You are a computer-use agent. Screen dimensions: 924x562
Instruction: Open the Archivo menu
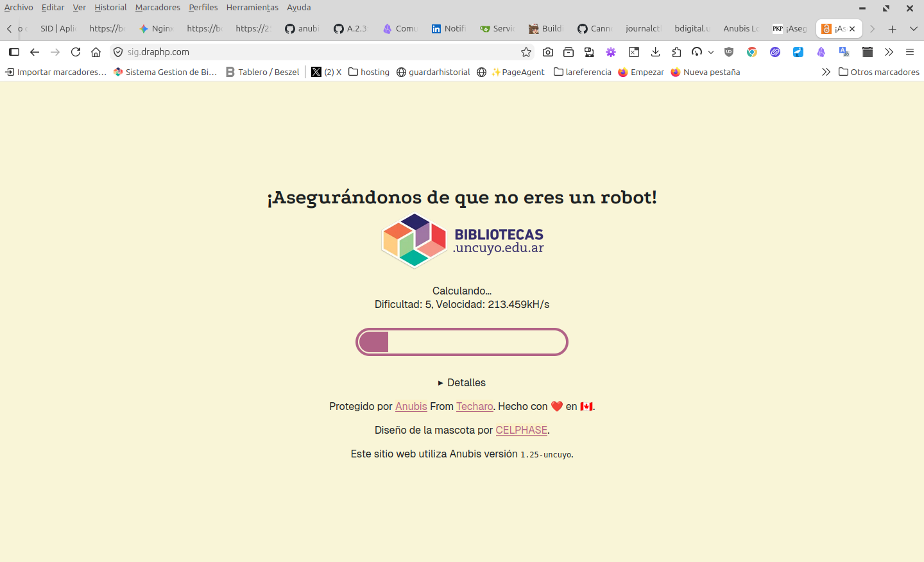[x=19, y=8]
